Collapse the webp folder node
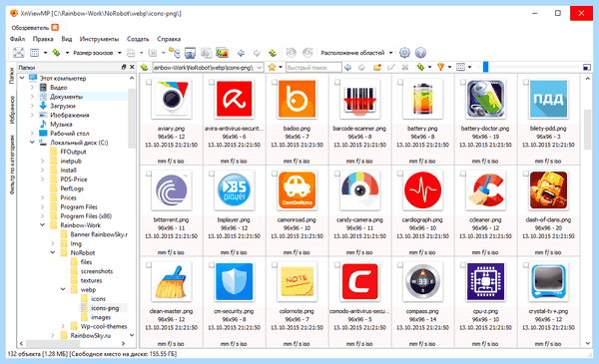The height and width of the screenshot is (364, 599). click(63, 289)
